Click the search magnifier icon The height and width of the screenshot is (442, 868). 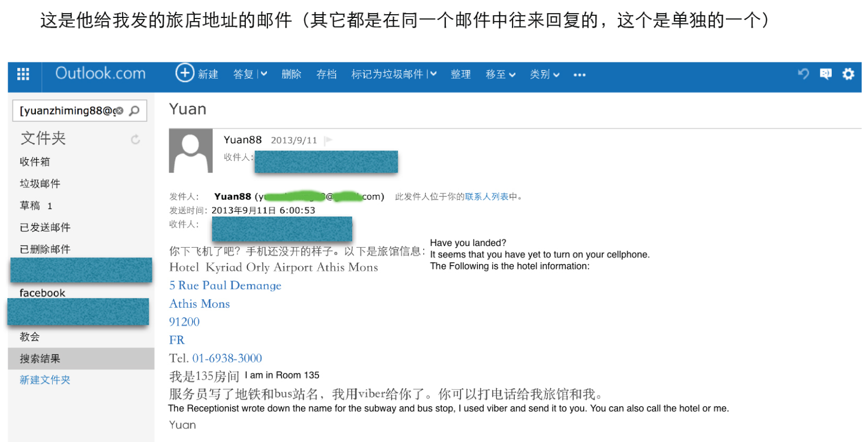(x=135, y=111)
